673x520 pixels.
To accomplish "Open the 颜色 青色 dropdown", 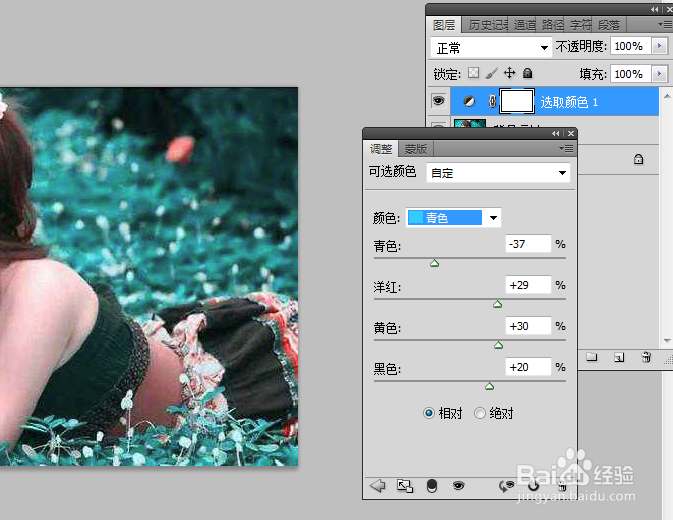I will pos(453,218).
